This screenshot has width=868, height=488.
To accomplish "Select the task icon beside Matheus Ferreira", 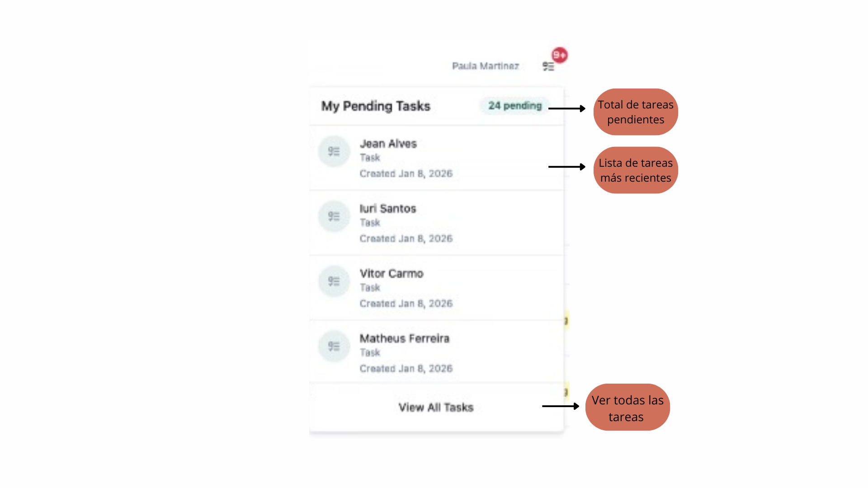I will point(334,347).
